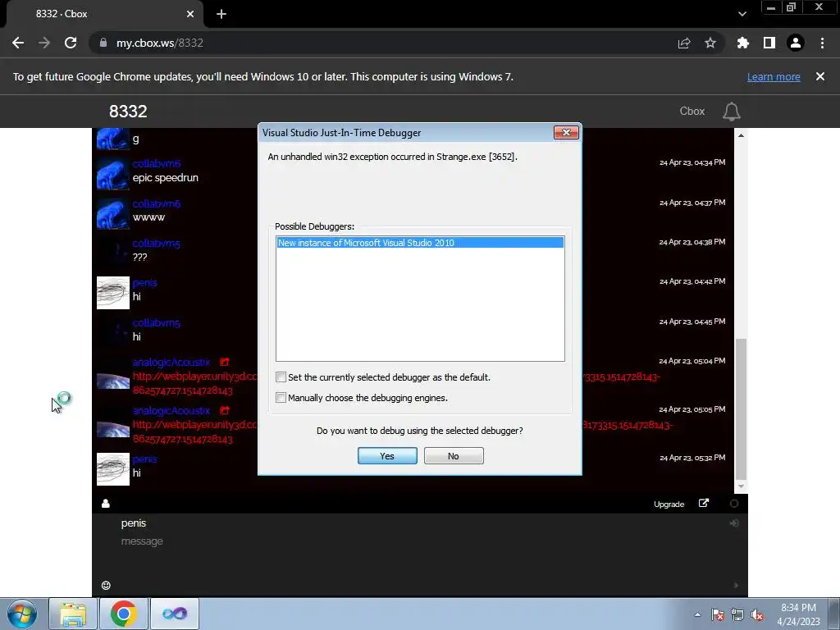This screenshot has height=630, width=840.
Task: Pop out chat with external window icon
Action: click(704, 503)
